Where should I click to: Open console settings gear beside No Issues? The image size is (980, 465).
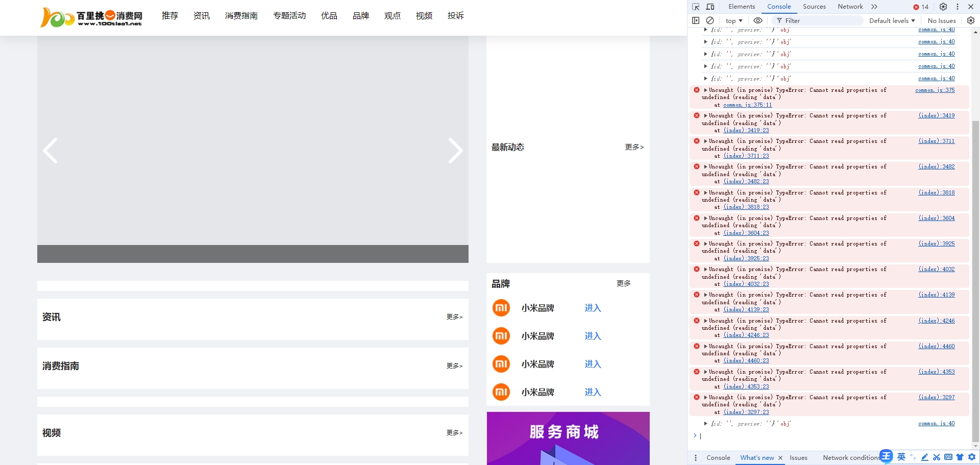971,20
